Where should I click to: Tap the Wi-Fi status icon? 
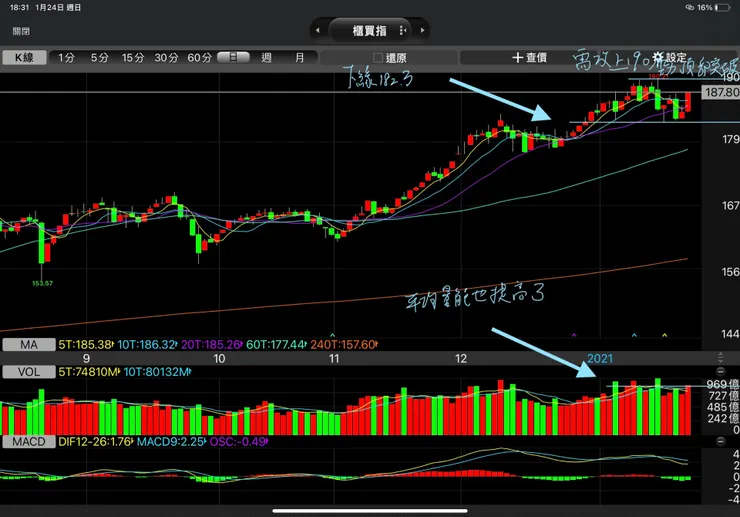690,8
